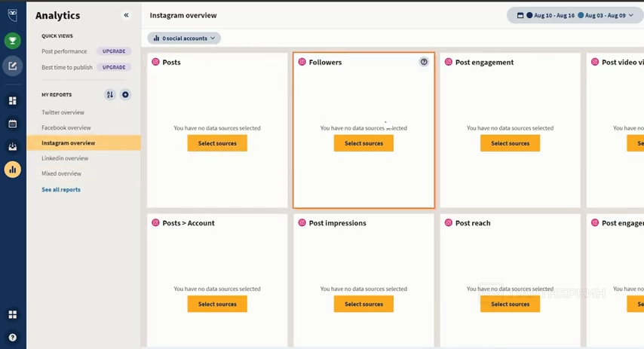Follow the See all reports link
The width and height of the screenshot is (644, 349).
point(61,190)
